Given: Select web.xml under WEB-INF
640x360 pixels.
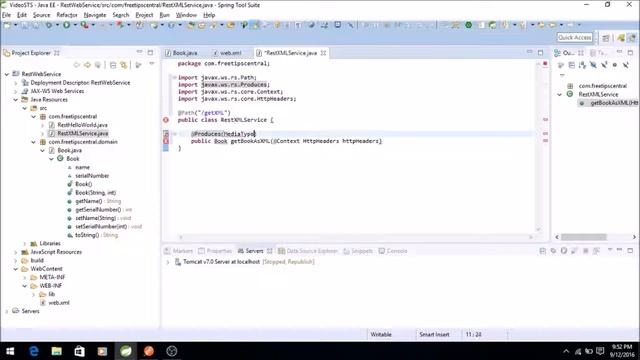Looking at the screenshot, I should click(59, 303).
